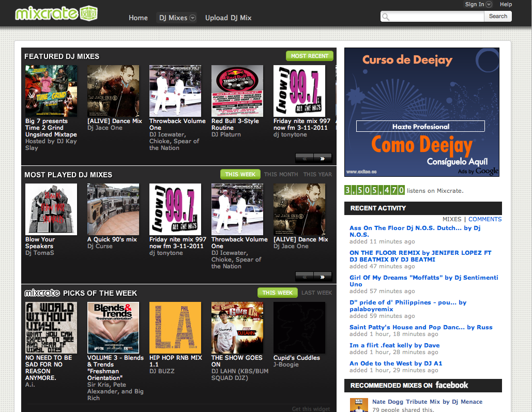Open Blow Your Speakers mix cover
This screenshot has height=412, width=532.
click(x=51, y=209)
